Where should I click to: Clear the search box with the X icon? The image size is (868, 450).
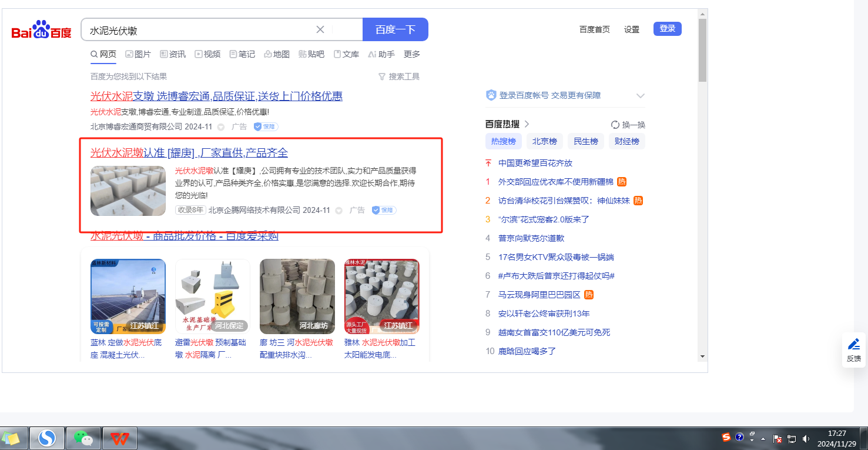pyautogui.click(x=320, y=29)
